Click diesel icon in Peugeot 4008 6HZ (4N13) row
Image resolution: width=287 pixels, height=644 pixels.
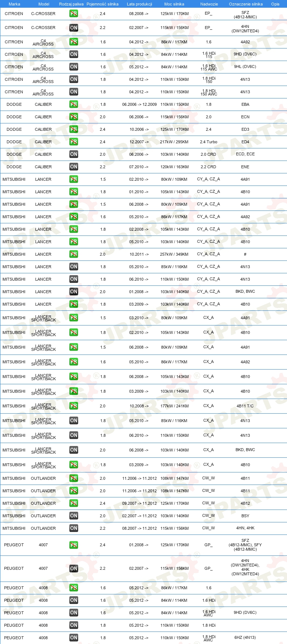tap(74, 638)
